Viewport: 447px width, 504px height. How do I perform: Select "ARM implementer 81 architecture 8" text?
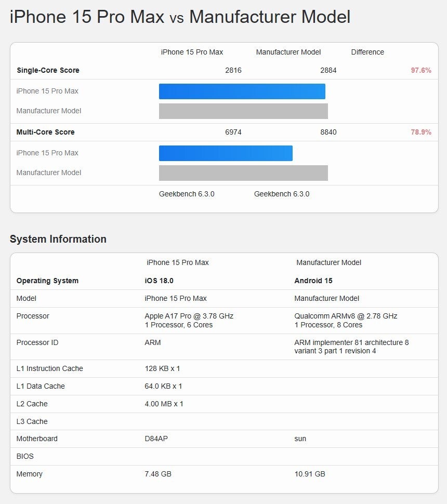[351, 342]
